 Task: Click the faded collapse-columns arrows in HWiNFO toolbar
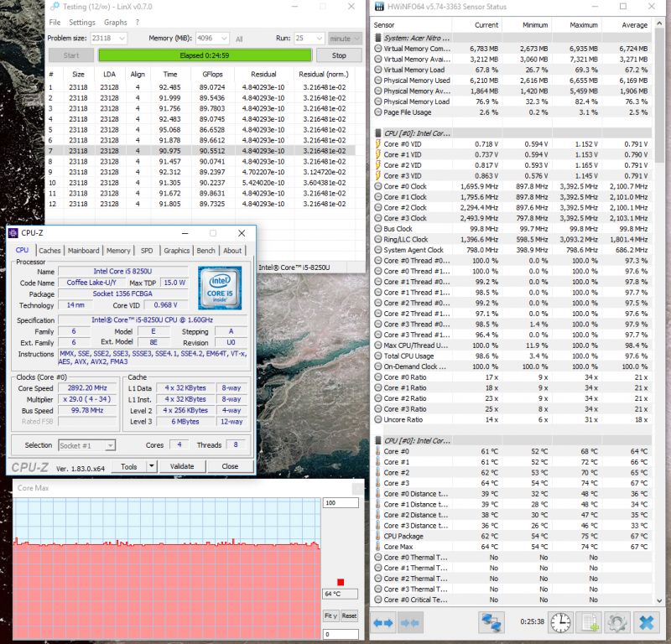click(410, 623)
